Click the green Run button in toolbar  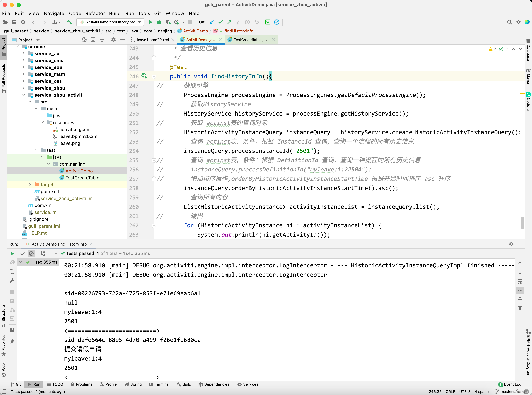[150, 22]
